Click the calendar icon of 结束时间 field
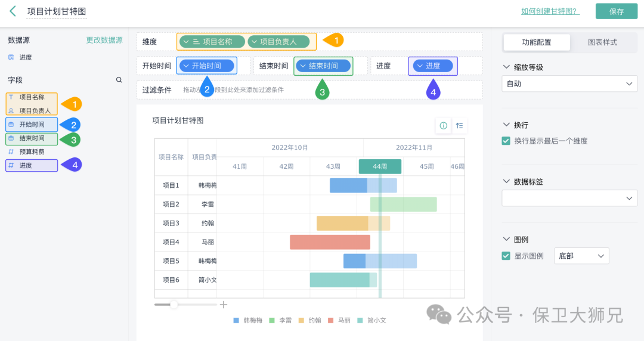644x341 pixels. click(11, 138)
